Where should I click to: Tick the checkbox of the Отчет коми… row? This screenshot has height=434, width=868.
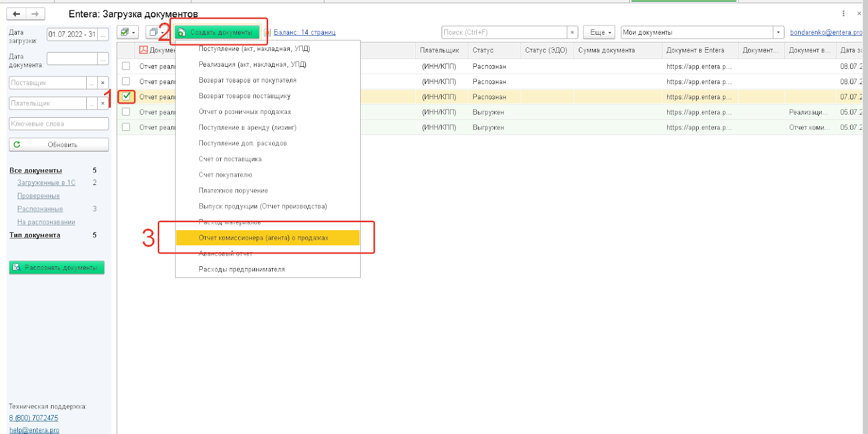click(x=126, y=127)
